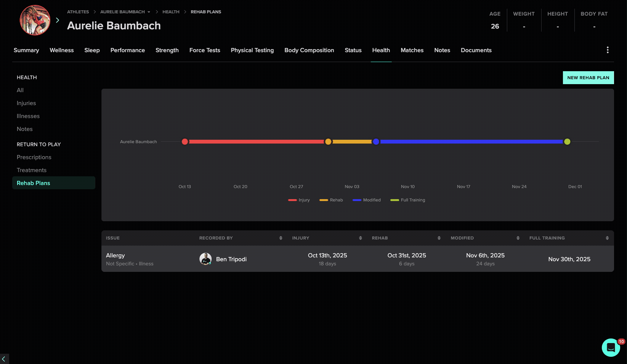Click the teal chevron beside athlete avatar
The width and height of the screenshot is (627, 364).
pyautogui.click(x=58, y=20)
